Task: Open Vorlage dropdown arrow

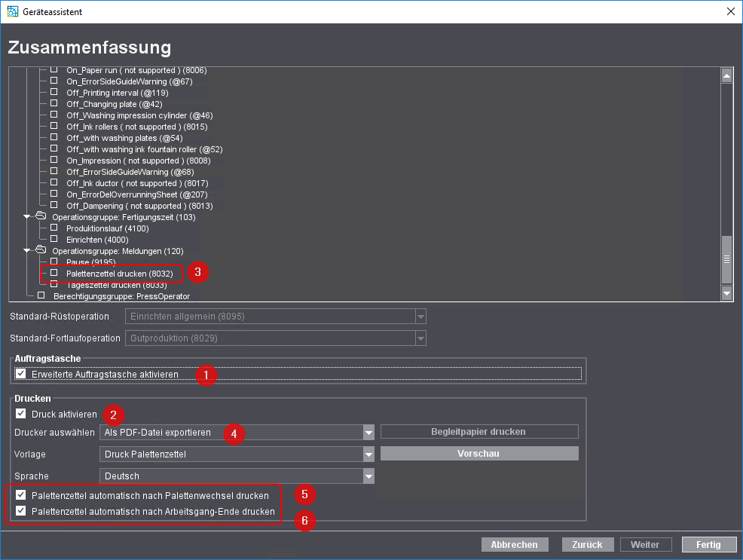Action: click(368, 454)
